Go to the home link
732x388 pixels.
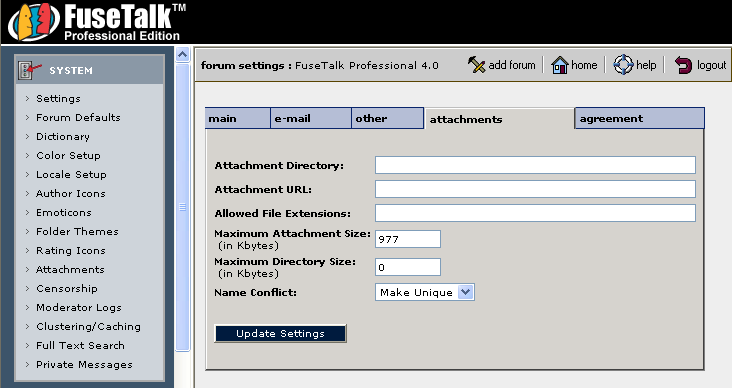pyautogui.click(x=584, y=65)
